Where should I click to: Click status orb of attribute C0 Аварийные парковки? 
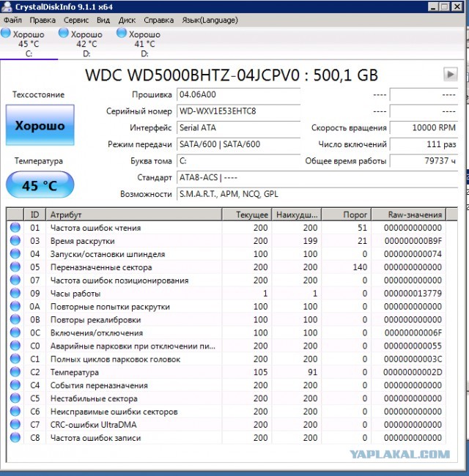pos(15,346)
